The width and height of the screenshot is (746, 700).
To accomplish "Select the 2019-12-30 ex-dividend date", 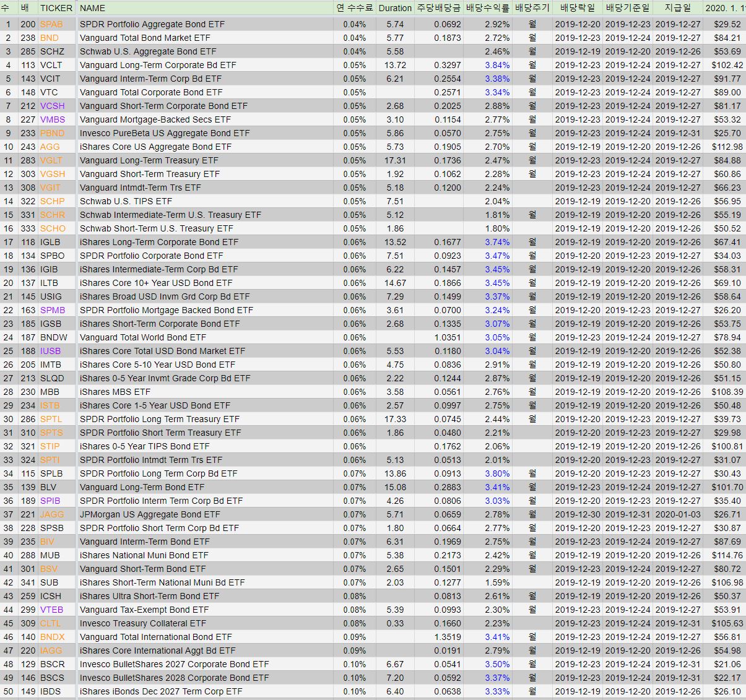I will pyautogui.click(x=578, y=514).
